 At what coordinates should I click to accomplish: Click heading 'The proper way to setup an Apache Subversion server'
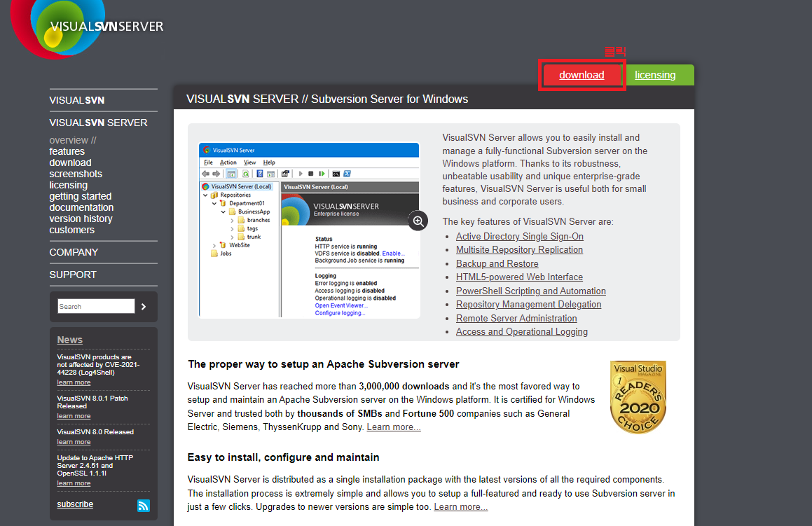pyautogui.click(x=323, y=364)
